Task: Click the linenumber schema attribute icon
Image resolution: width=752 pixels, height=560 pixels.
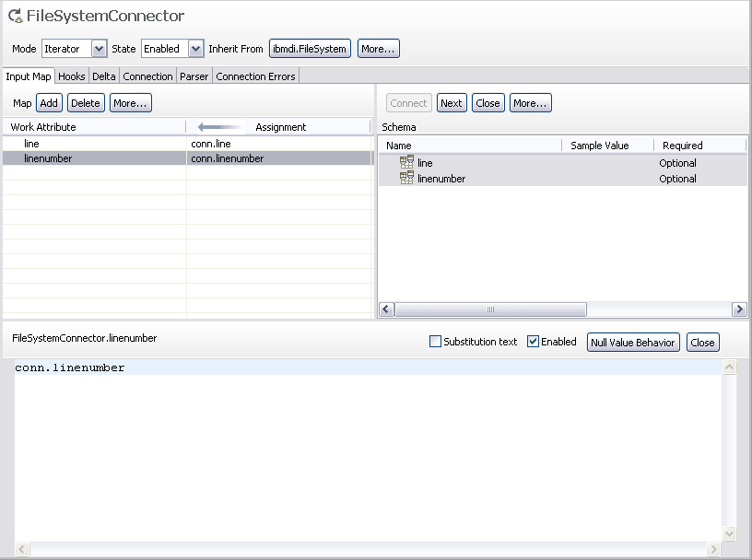Action: (x=406, y=178)
